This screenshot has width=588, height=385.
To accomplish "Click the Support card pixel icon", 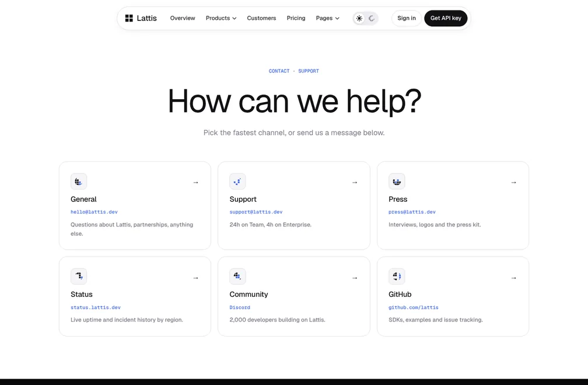I will [237, 181].
